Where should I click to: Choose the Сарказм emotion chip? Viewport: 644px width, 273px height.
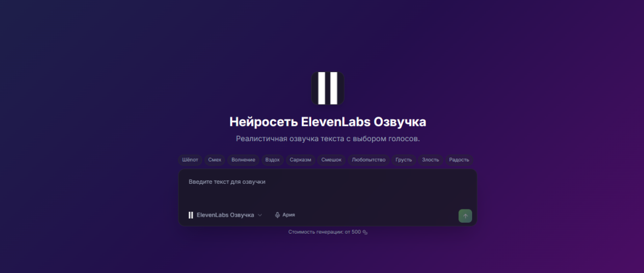(300, 160)
